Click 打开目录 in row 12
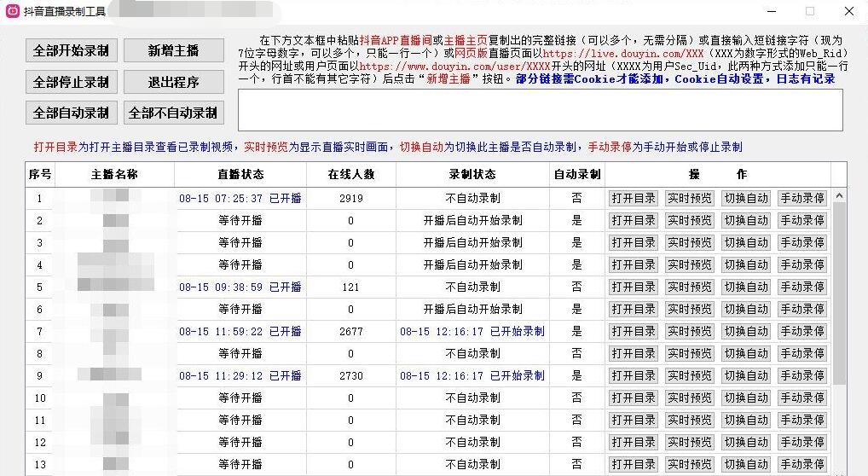The image size is (868, 476). pos(634,442)
